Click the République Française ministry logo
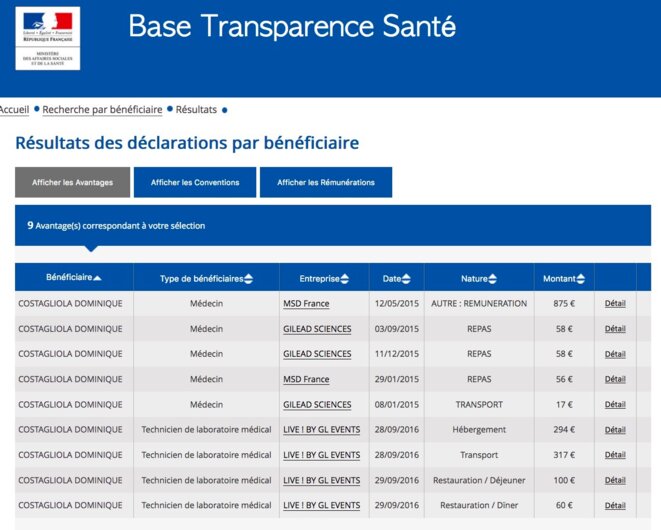This screenshot has height=530, width=661. click(48, 38)
